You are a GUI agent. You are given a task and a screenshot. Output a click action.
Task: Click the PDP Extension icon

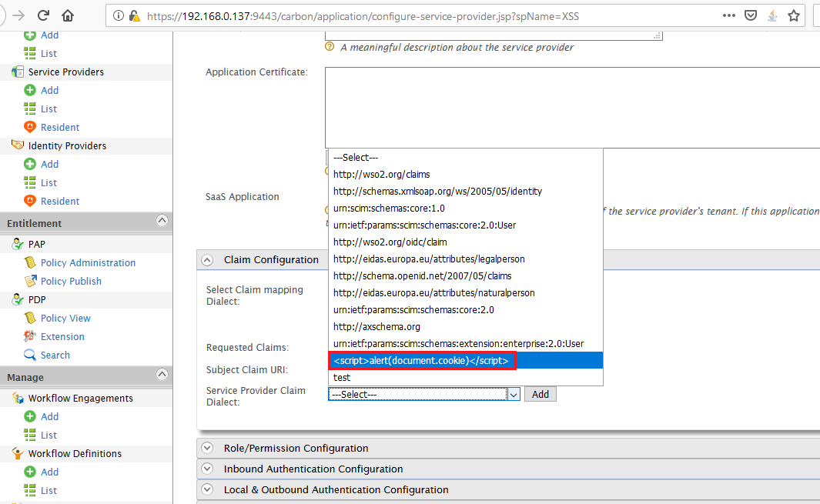[x=30, y=336]
